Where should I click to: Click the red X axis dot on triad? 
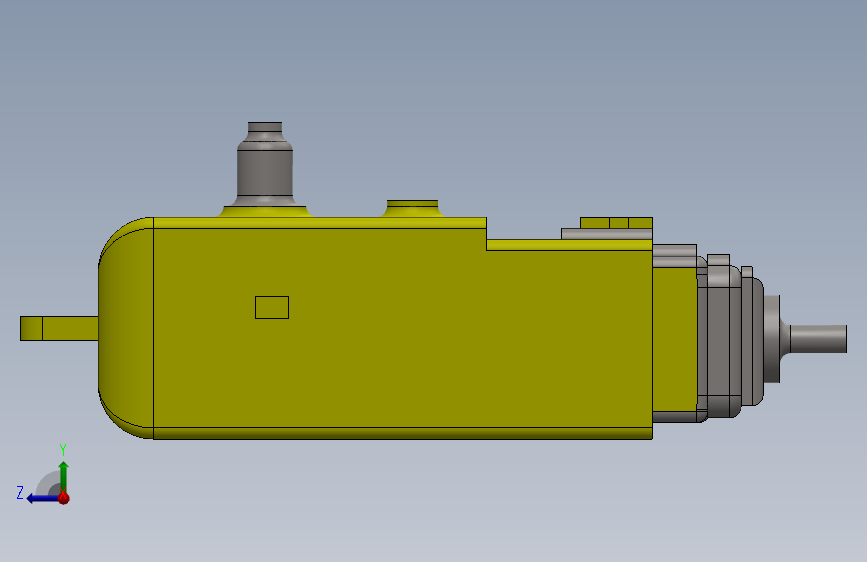64,498
